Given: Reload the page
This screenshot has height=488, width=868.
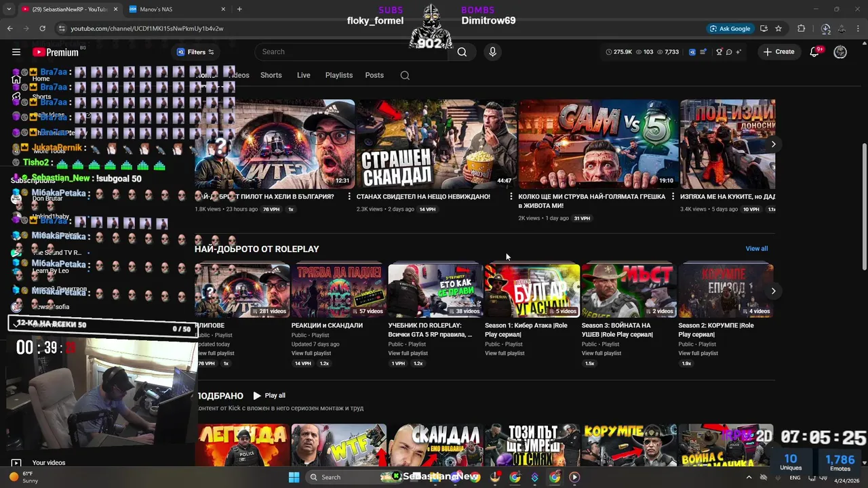Looking at the screenshot, I should 42,28.
